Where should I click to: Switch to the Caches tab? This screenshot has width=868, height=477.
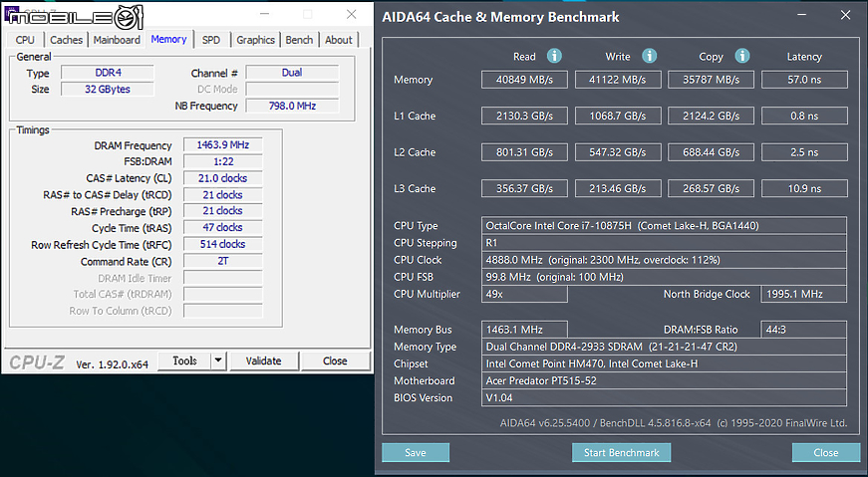(66, 40)
